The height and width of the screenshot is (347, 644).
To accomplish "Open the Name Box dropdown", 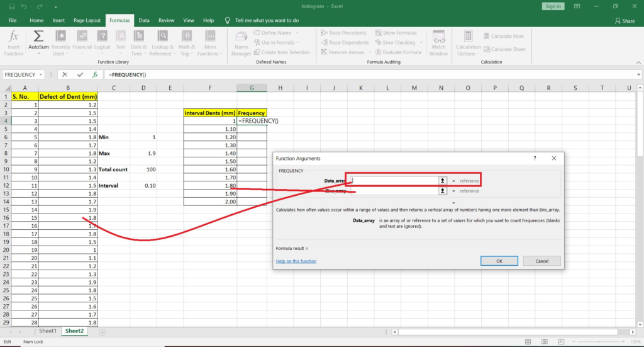I will pos(41,74).
